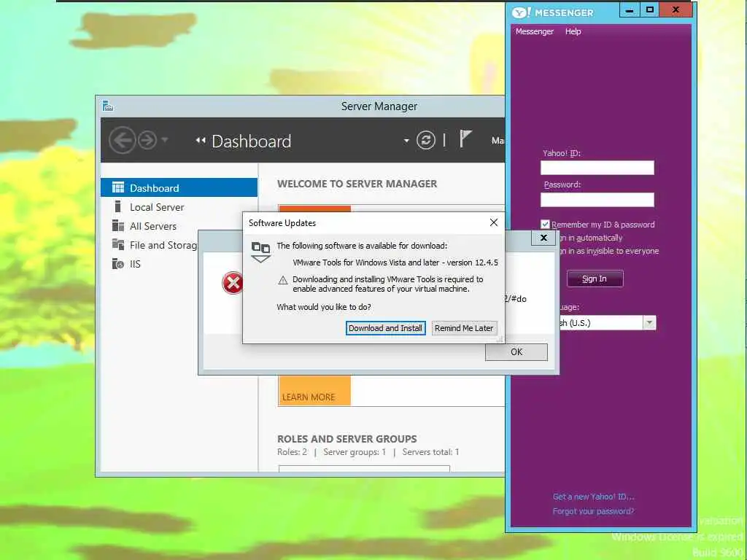The height and width of the screenshot is (560, 747).
Task: Close the Software Updates dialog
Action: [x=494, y=222]
